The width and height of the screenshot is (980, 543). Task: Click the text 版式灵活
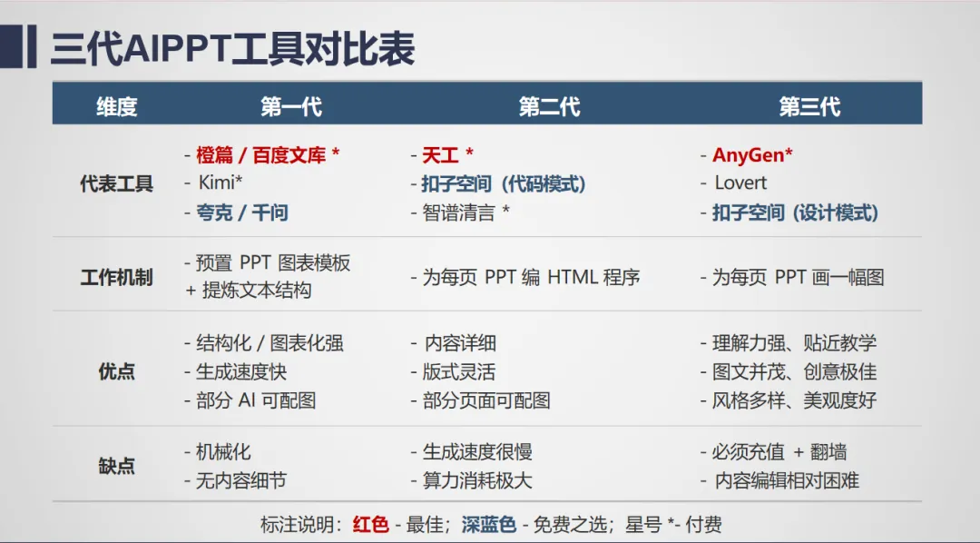tap(459, 371)
